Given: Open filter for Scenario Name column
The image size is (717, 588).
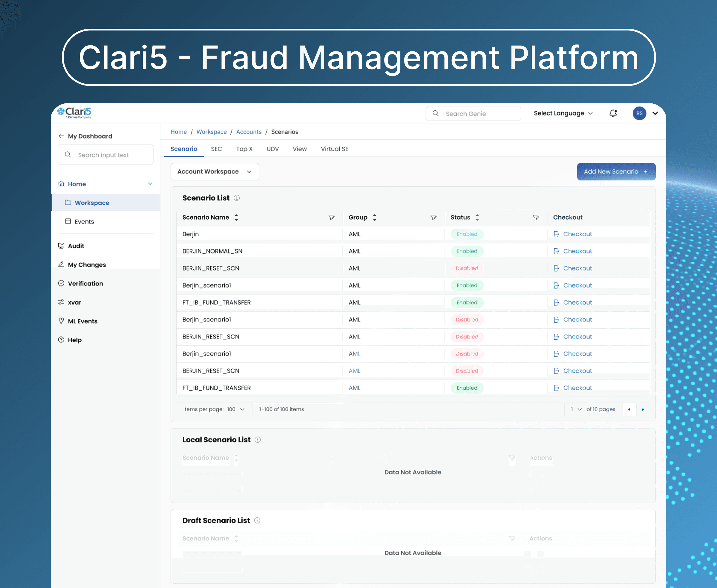Looking at the screenshot, I should coord(331,218).
